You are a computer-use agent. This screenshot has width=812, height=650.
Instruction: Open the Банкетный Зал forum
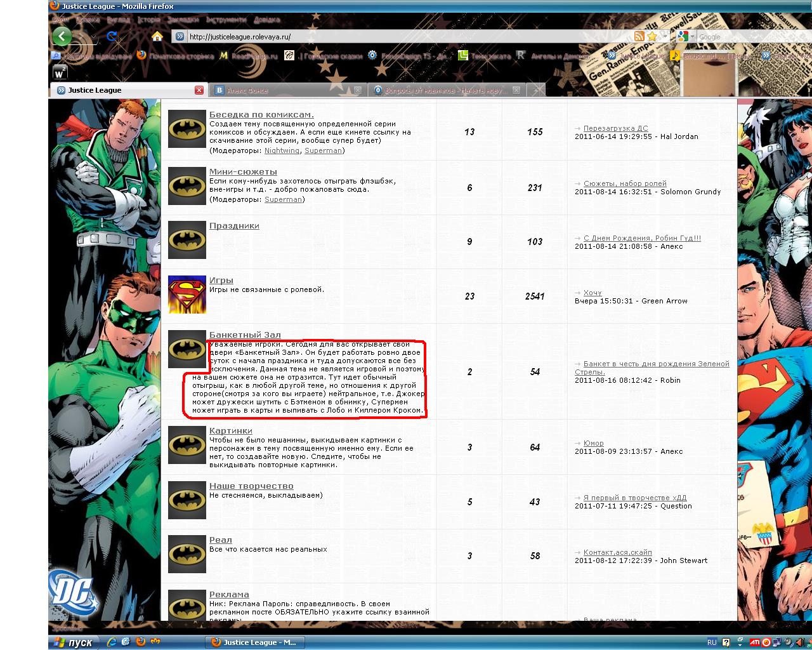(245, 335)
